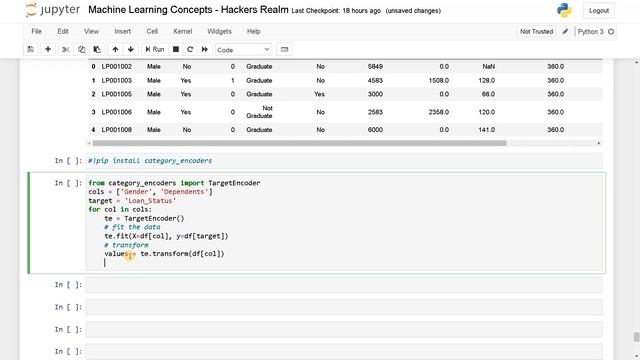
Task: Click the LP001002 table cell
Action: tap(117, 67)
